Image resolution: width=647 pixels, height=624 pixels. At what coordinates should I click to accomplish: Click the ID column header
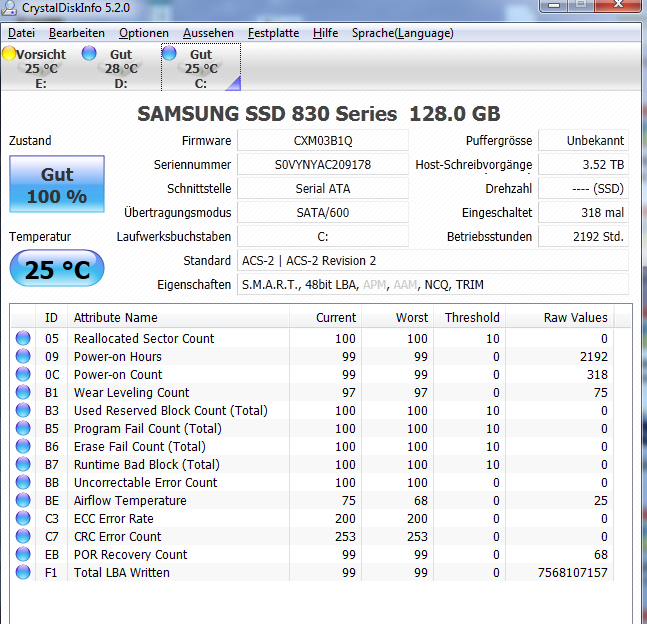click(52, 317)
